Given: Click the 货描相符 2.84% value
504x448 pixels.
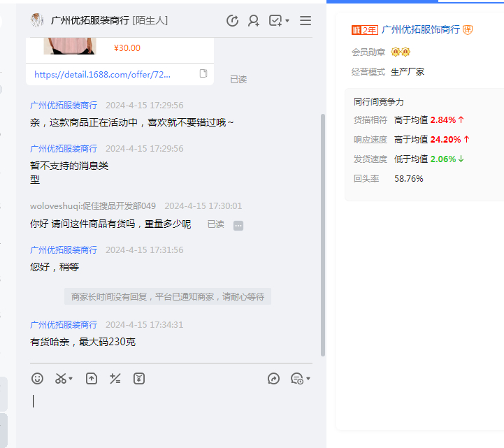Looking at the screenshot, I should tap(443, 120).
